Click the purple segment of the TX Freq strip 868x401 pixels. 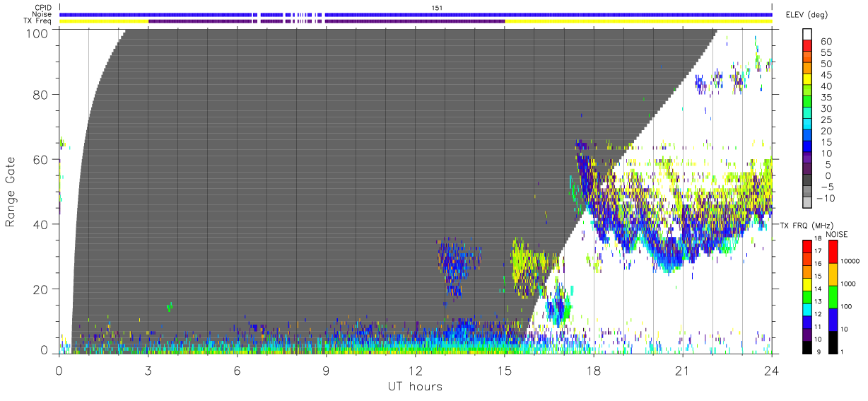326,21
